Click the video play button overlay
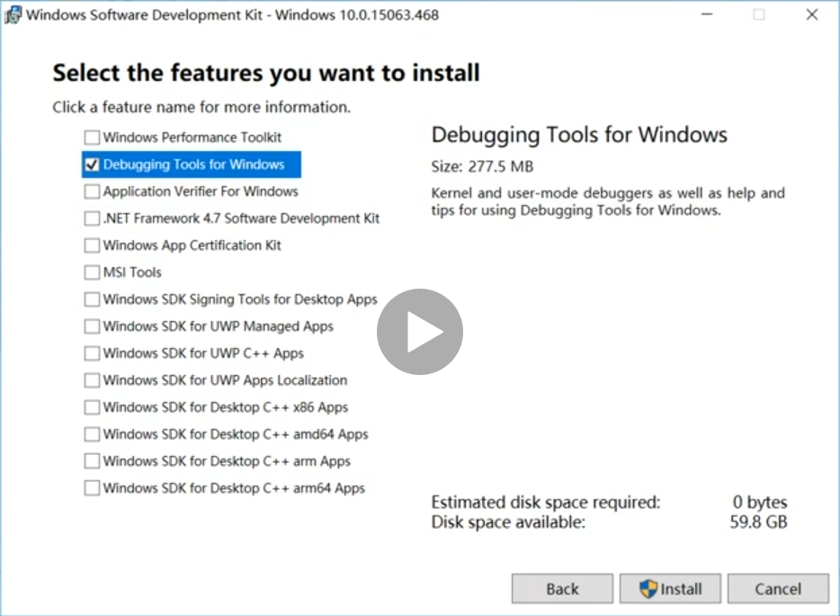This screenshot has height=616, width=840. (419, 332)
